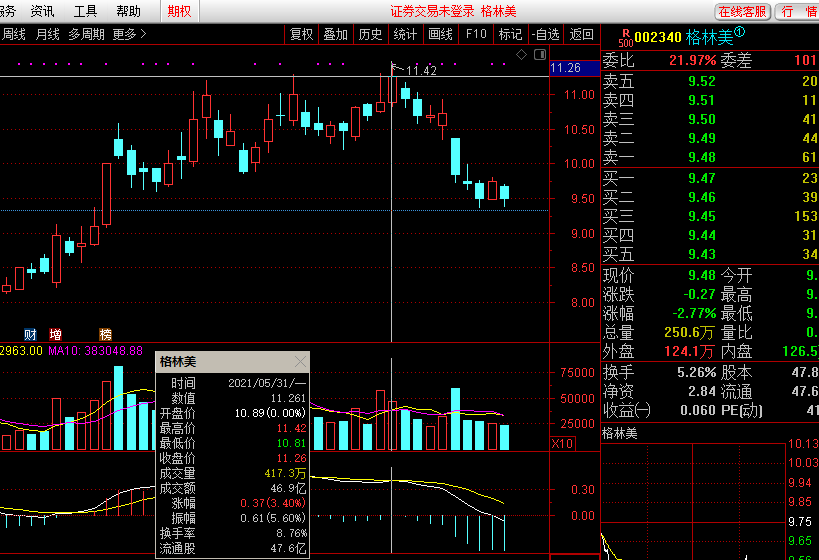Click the 叠加 toolbar button
The width and height of the screenshot is (819, 560).
[x=335, y=34]
